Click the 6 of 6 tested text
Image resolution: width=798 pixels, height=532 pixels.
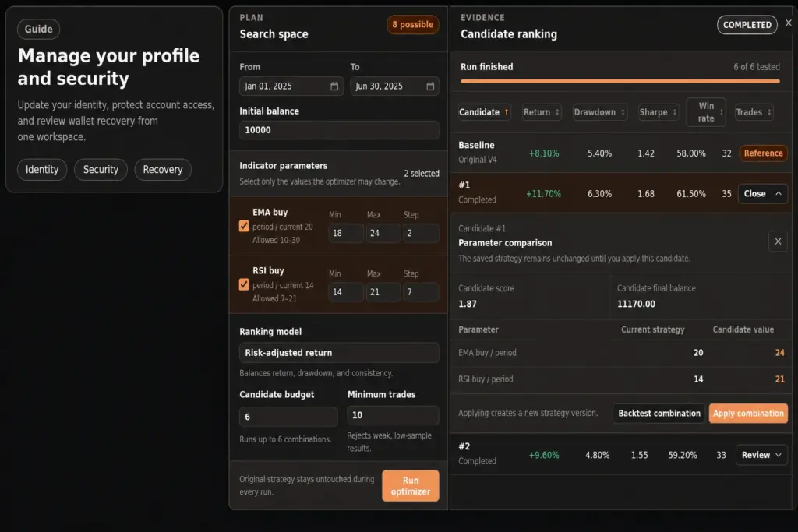pyautogui.click(x=756, y=67)
